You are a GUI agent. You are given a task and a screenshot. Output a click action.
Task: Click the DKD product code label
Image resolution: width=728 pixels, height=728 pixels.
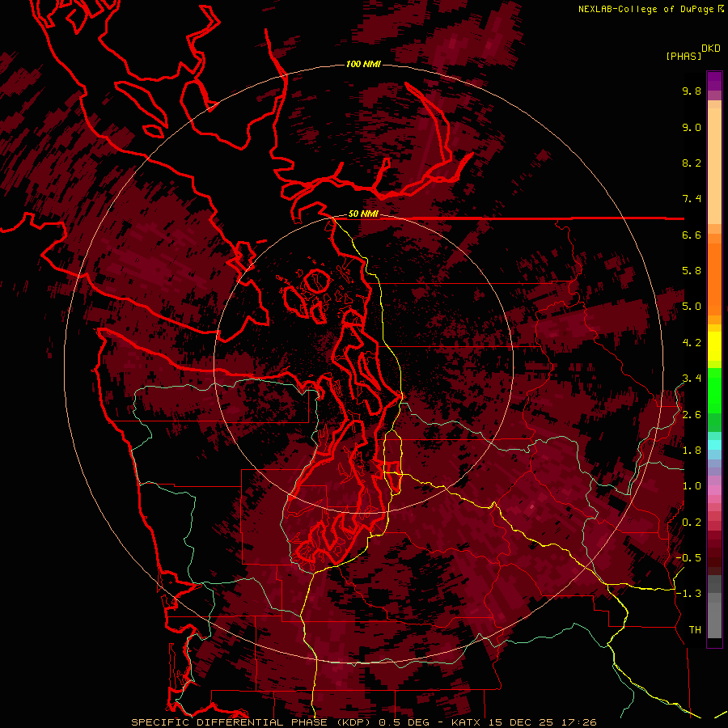(x=711, y=49)
